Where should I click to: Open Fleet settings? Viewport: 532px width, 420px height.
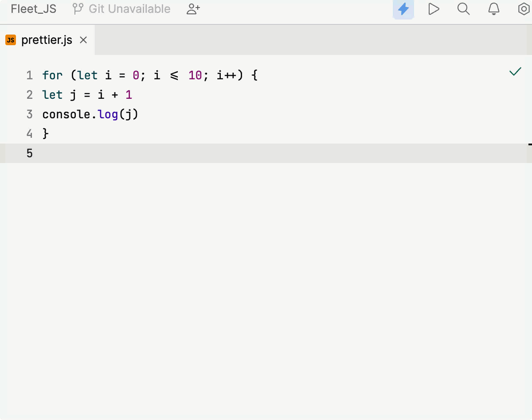click(x=523, y=9)
